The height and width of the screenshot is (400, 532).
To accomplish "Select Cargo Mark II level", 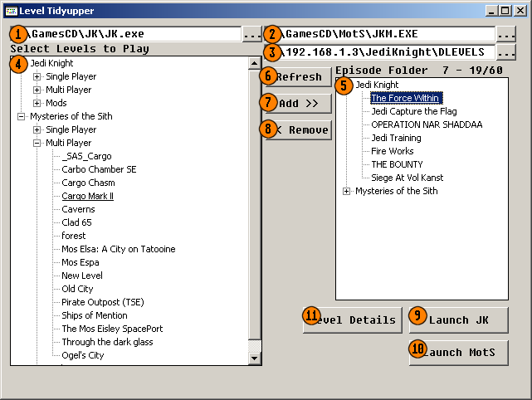I will pos(87,196).
